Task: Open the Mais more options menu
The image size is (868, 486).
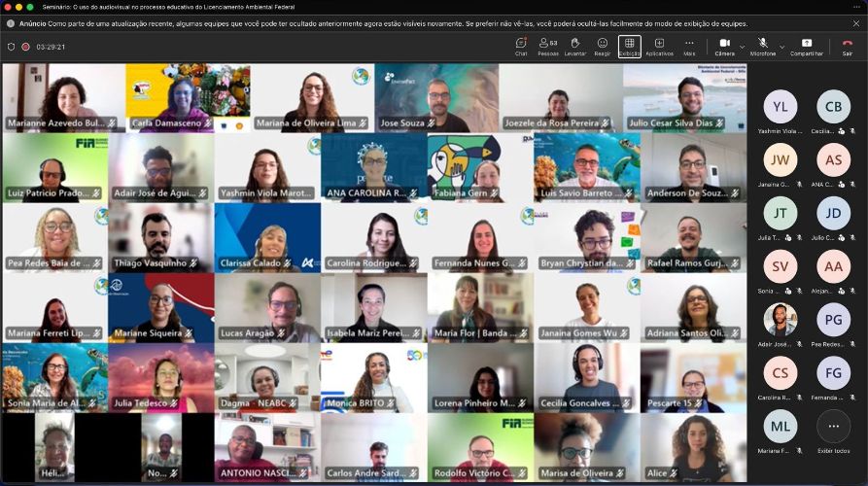Action: (x=689, y=46)
